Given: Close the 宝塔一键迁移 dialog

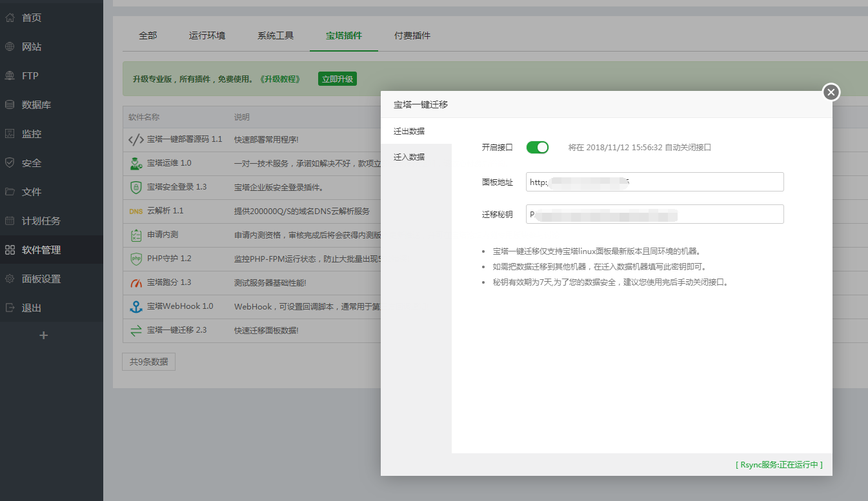Looking at the screenshot, I should (831, 92).
